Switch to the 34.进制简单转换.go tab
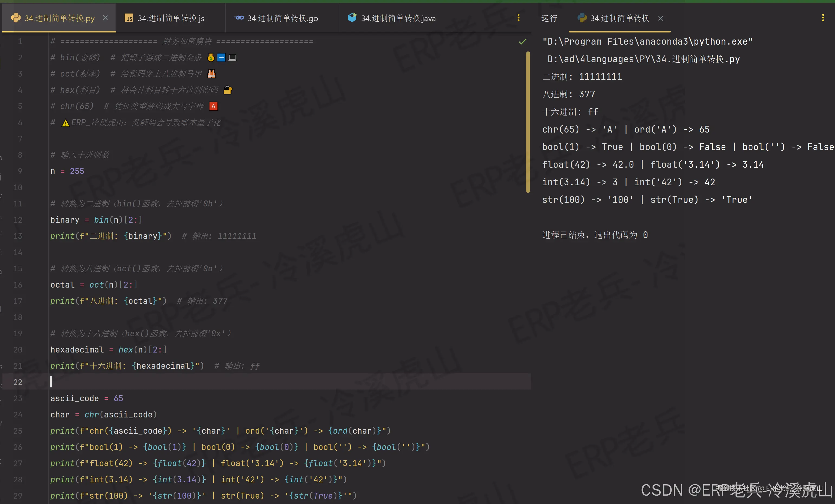The image size is (835, 504). point(282,18)
